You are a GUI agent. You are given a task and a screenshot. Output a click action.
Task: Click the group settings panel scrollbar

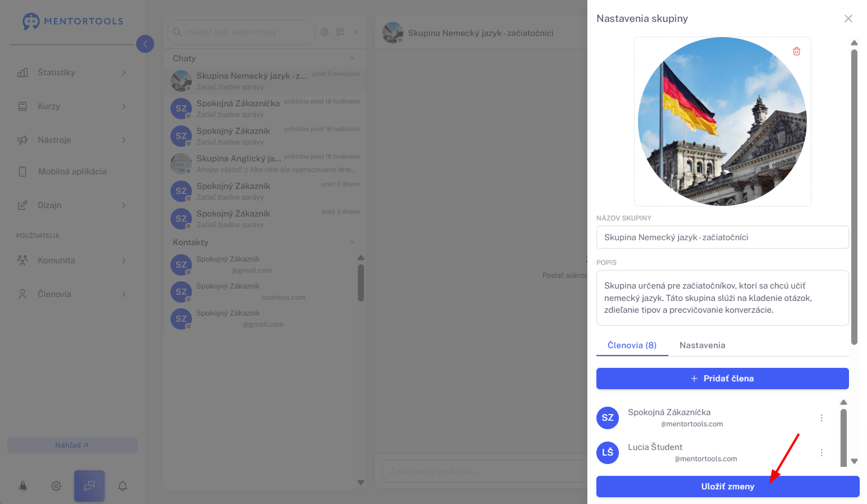click(x=854, y=197)
